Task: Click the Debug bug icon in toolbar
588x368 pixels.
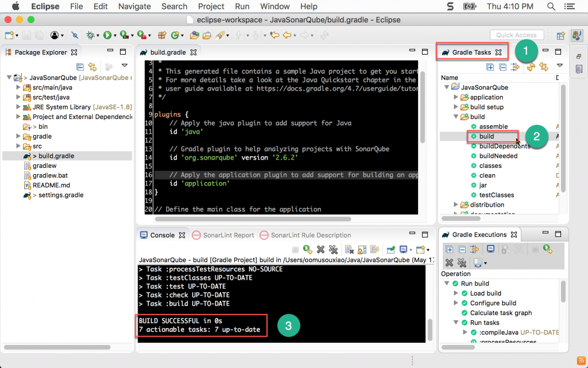Action: coord(91,35)
